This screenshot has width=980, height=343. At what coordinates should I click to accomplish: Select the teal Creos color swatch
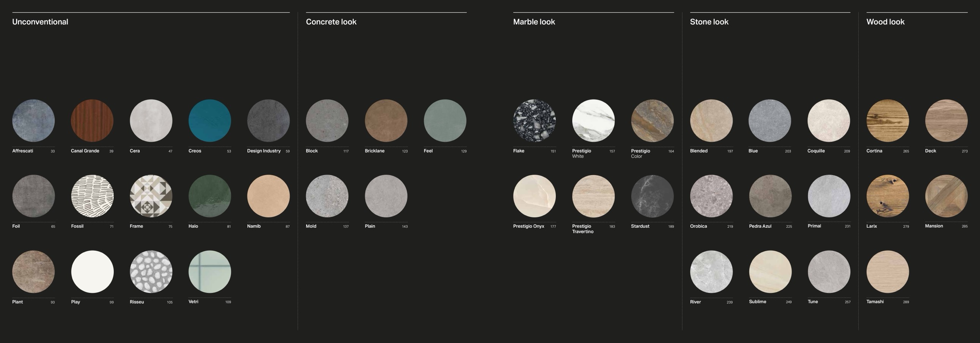pyautogui.click(x=209, y=121)
